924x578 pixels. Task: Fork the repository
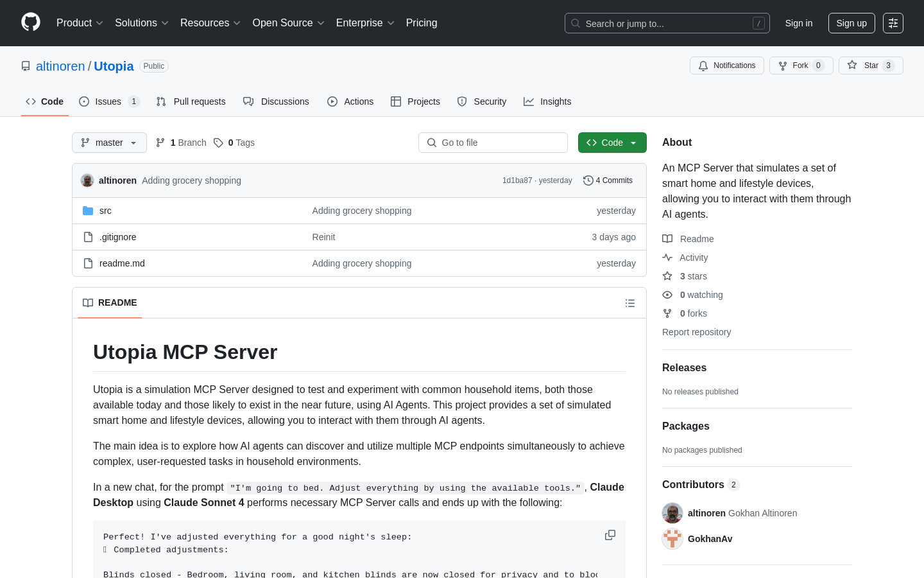pyautogui.click(x=801, y=66)
